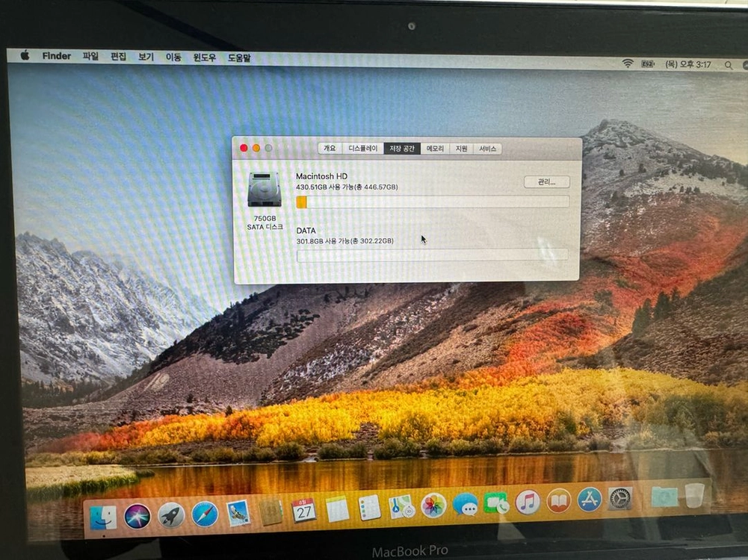The height and width of the screenshot is (560, 748).
Task: Open iTunes music note icon
Action: 527,502
